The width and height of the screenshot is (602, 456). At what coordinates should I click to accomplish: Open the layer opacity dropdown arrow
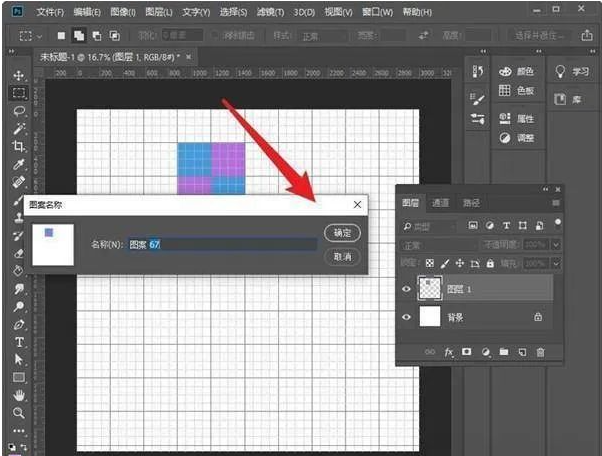tap(555, 245)
